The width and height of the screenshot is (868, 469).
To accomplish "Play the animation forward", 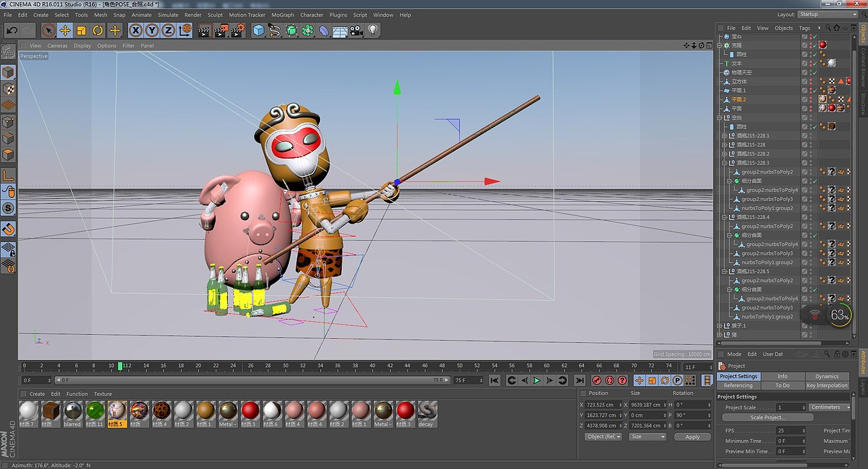I will click(x=536, y=381).
